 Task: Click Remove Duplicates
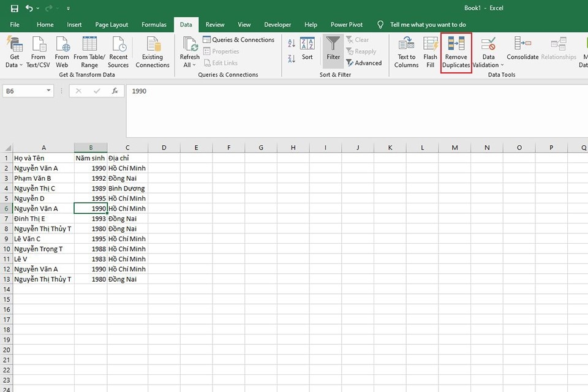tap(456, 52)
